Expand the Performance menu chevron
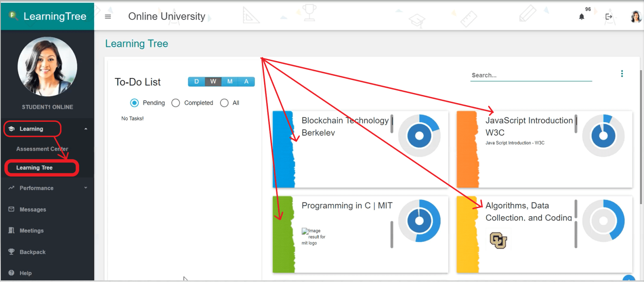 [x=86, y=188]
